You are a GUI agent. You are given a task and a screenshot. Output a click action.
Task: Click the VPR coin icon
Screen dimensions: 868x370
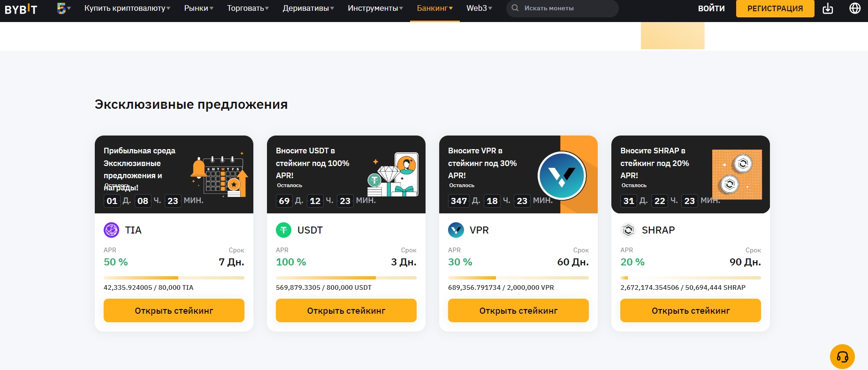click(x=456, y=230)
